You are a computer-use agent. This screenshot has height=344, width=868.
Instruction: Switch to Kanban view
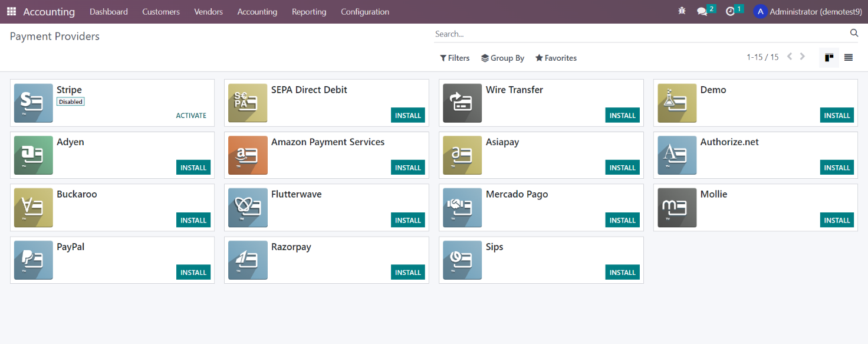coord(829,57)
